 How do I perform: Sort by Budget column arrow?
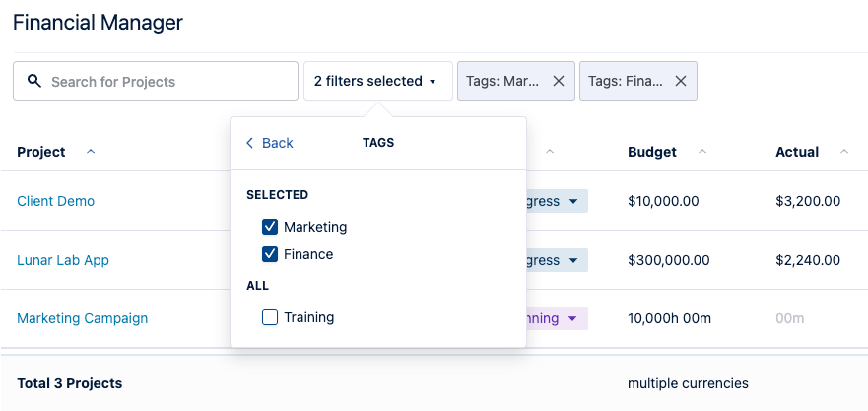click(x=702, y=152)
